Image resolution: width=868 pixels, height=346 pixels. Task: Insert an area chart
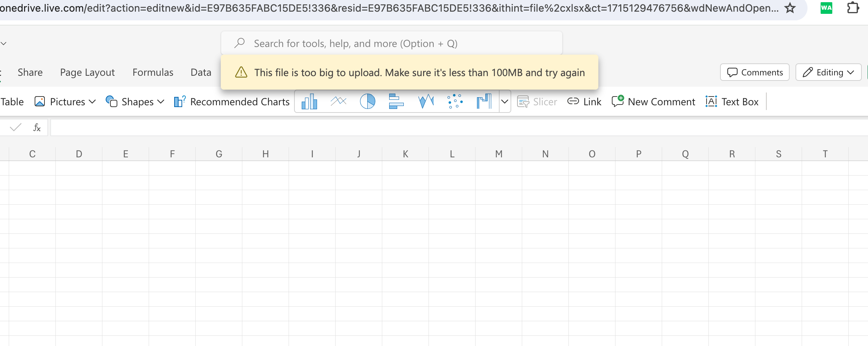click(426, 102)
